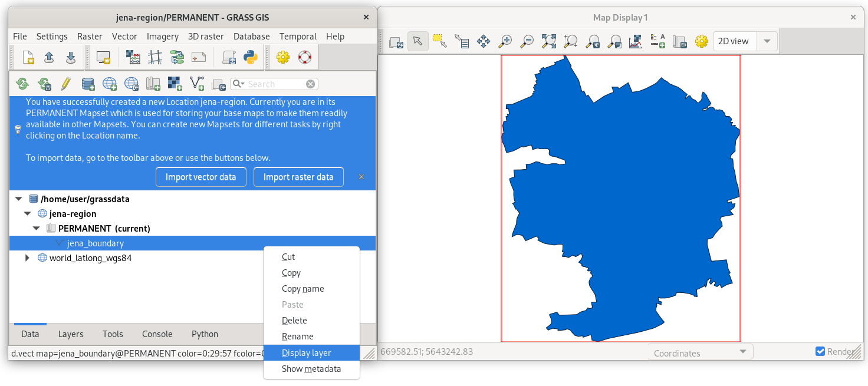Screen dimensions: 868x386
Task: Open GUI settings gear in main toolbar
Action: click(283, 57)
